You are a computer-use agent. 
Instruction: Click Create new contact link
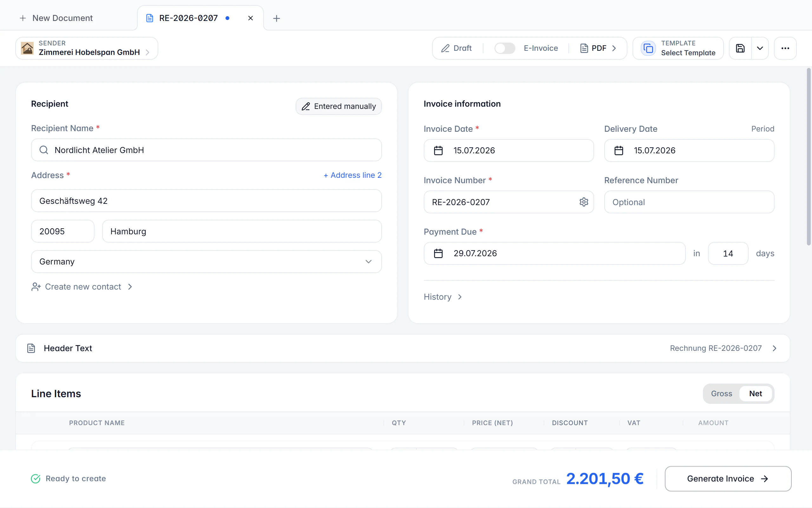point(82,287)
